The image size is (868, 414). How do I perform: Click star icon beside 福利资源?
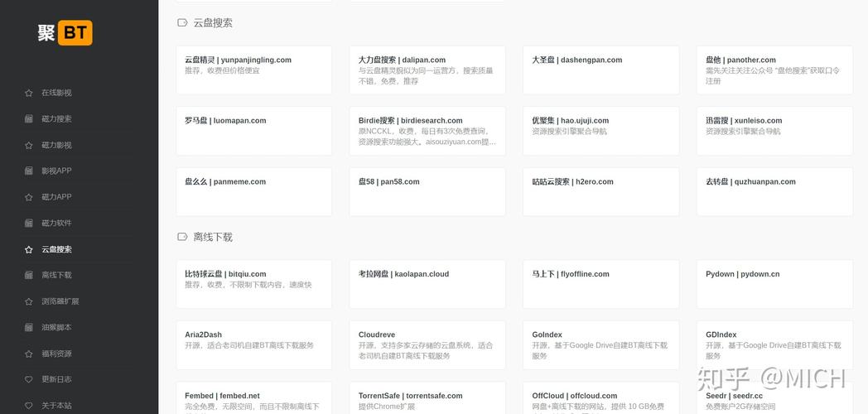(29, 354)
